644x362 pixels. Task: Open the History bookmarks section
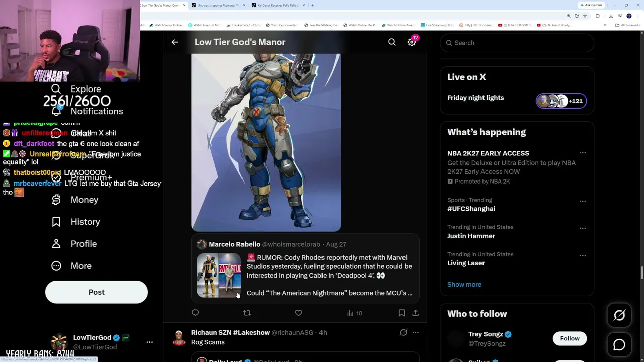click(x=76, y=222)
